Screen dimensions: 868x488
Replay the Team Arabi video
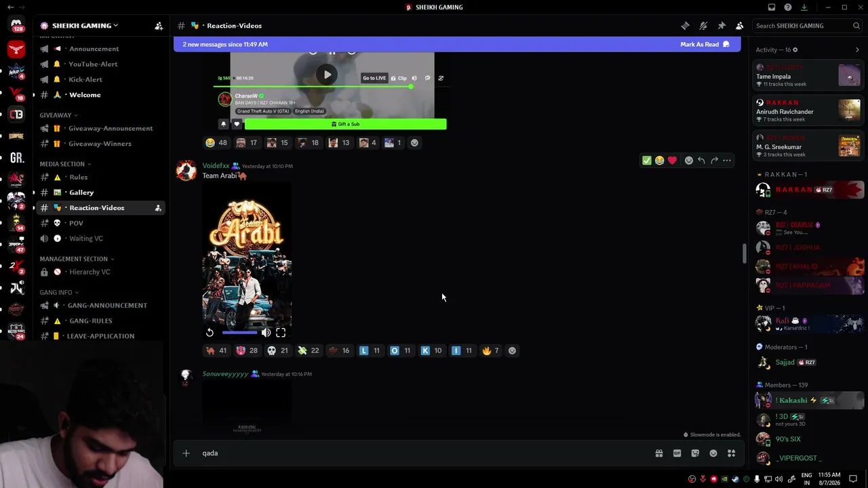[x=210, y=332]
